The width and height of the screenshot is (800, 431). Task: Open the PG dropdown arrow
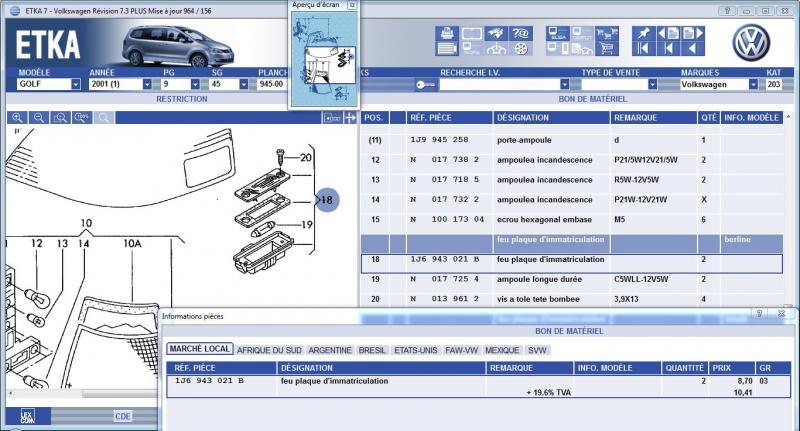pyautogui.click(x=195, y=84)
